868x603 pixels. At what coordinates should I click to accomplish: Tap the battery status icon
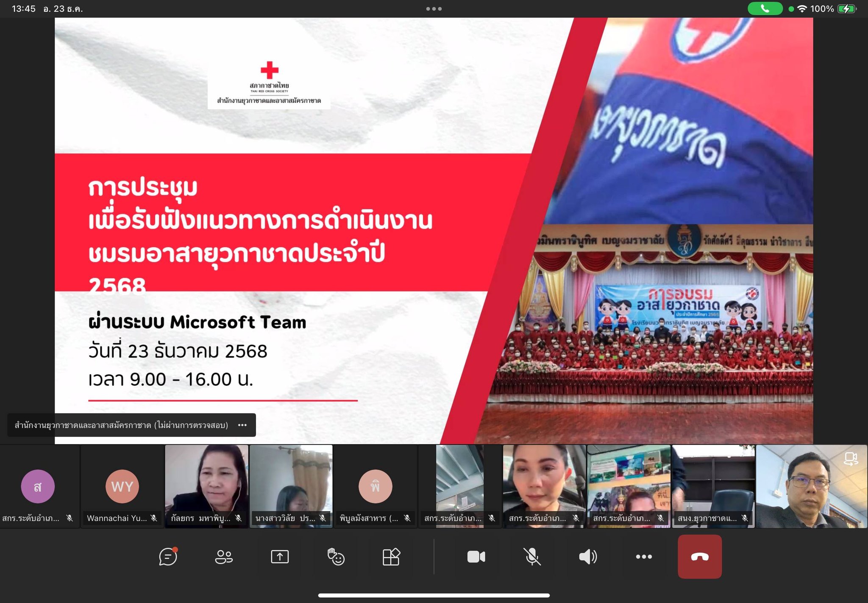[x=846, y=8]
